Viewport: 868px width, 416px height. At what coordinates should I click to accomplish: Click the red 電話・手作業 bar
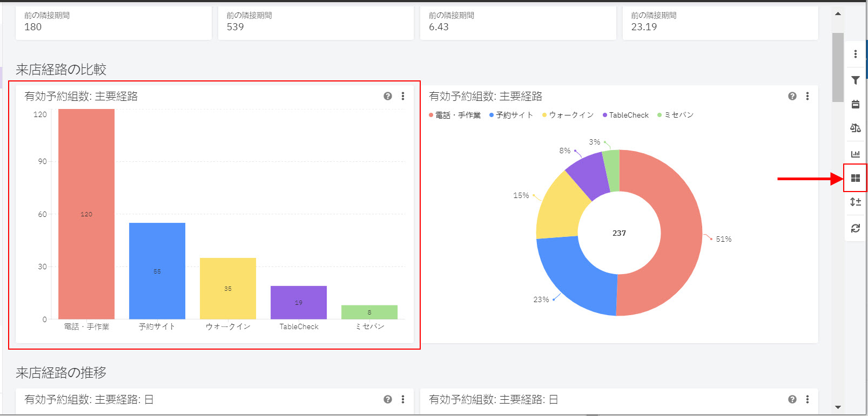point(86,214)
